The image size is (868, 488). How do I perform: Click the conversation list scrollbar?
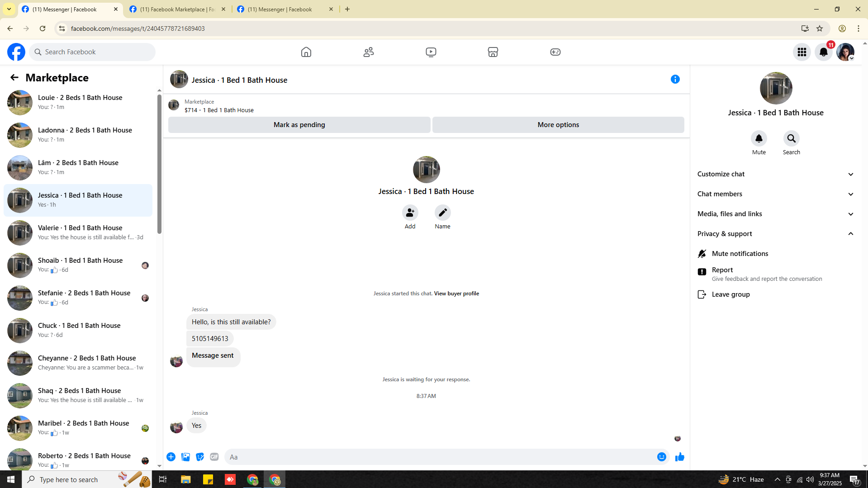point(159,165)
